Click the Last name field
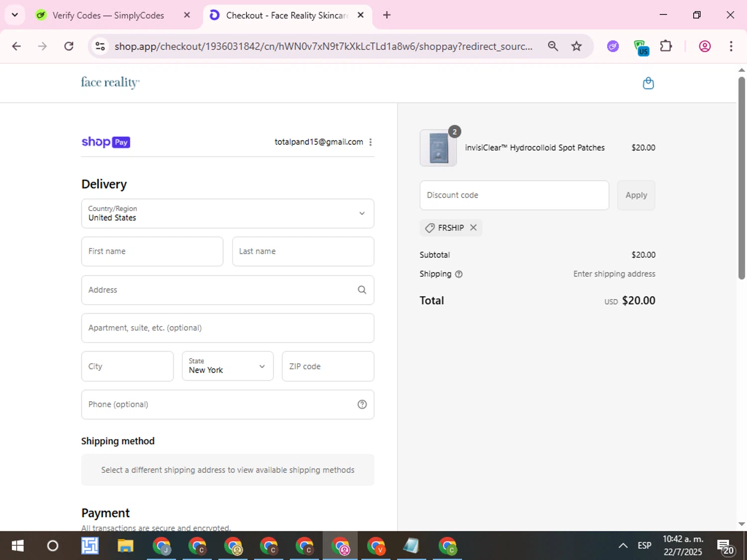This screenshot has height=560, width=747. pos(303,251)
